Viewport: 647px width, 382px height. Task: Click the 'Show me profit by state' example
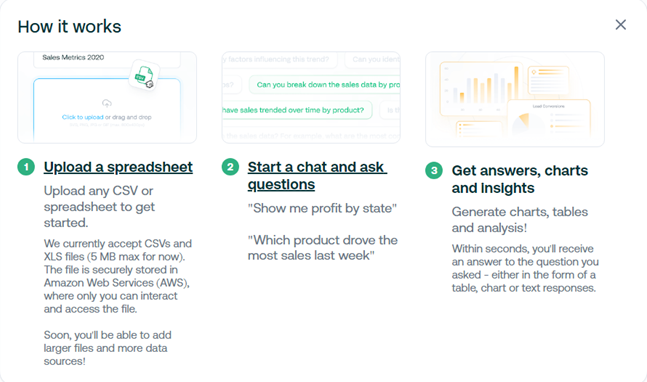click(322, 208)
